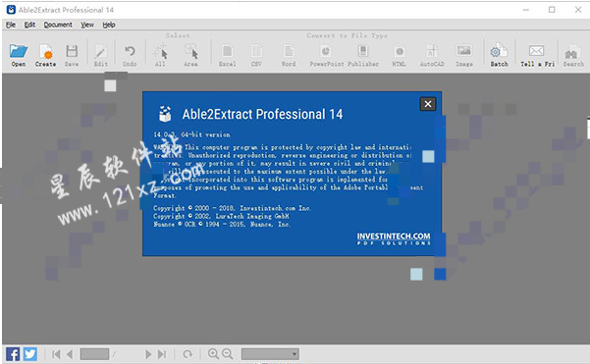
Task: Go to last page arrow
Action: pos(162,354)
